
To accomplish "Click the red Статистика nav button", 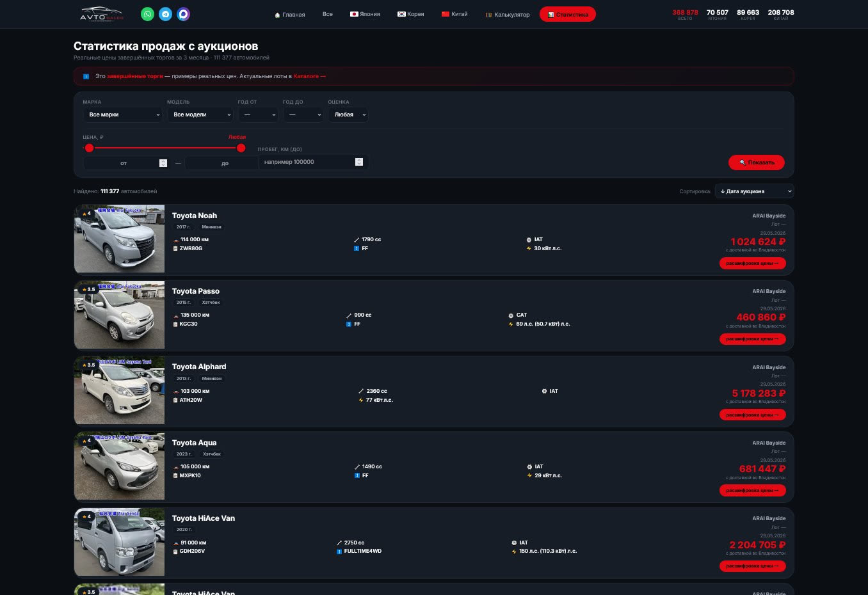I will pyautogui.click(x=568, y=14).
